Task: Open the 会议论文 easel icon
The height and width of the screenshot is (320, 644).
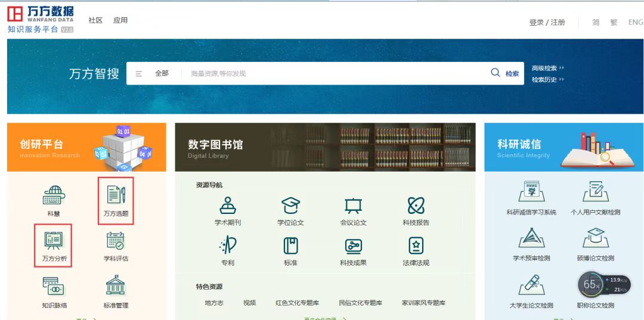Action: coord(353,206)
